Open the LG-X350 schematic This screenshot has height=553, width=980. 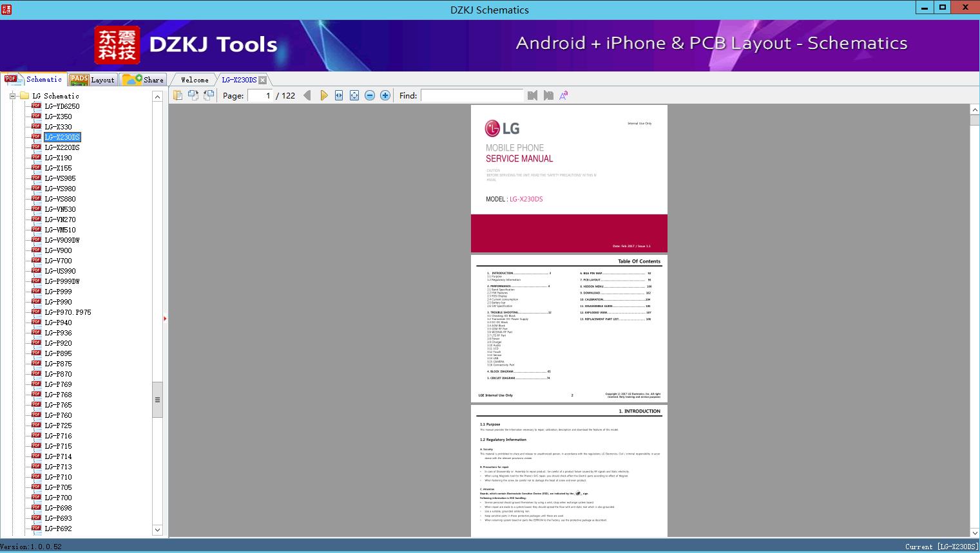58,117
